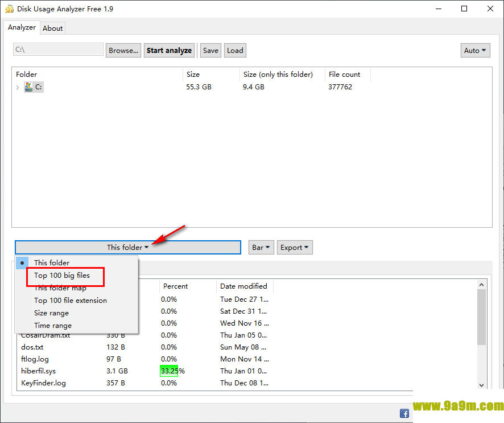Screen dimensions: 504x423
Task: Choose Top 100 big files
Action: tap(76, 276)
